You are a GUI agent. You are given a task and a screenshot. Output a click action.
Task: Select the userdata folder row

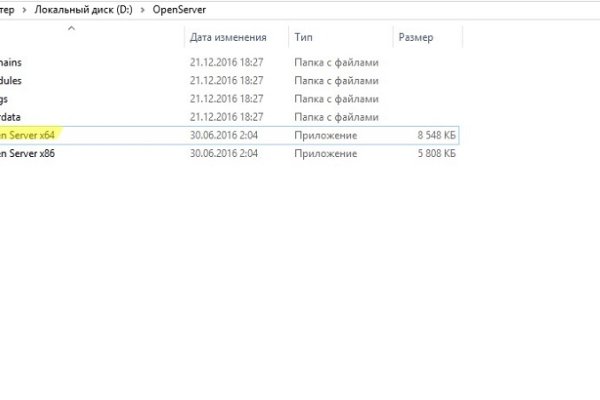point(12,117)
